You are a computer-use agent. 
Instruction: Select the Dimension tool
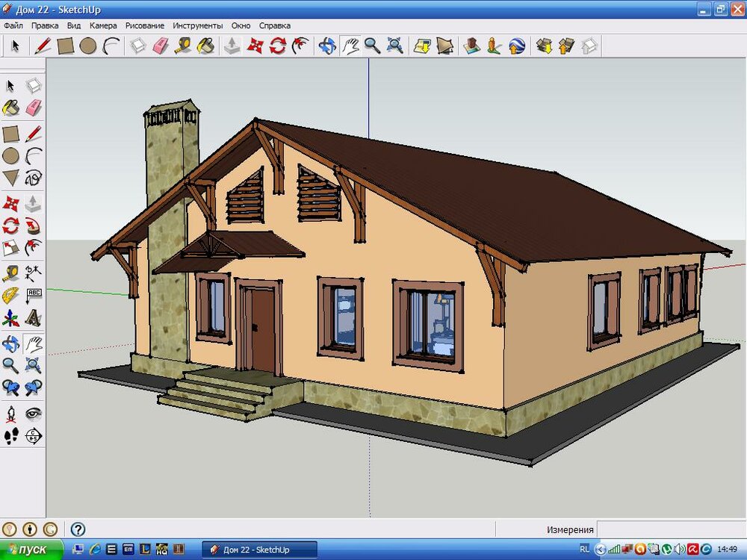coord(34,272)
